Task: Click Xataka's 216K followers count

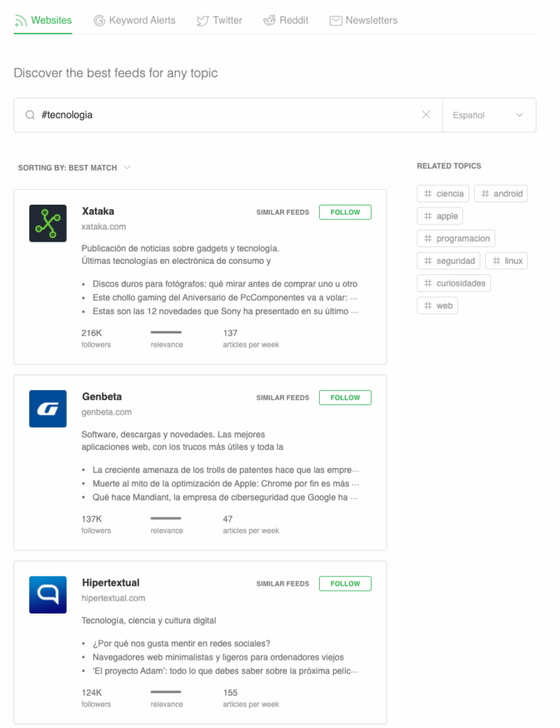Action: tap(92, 333)
